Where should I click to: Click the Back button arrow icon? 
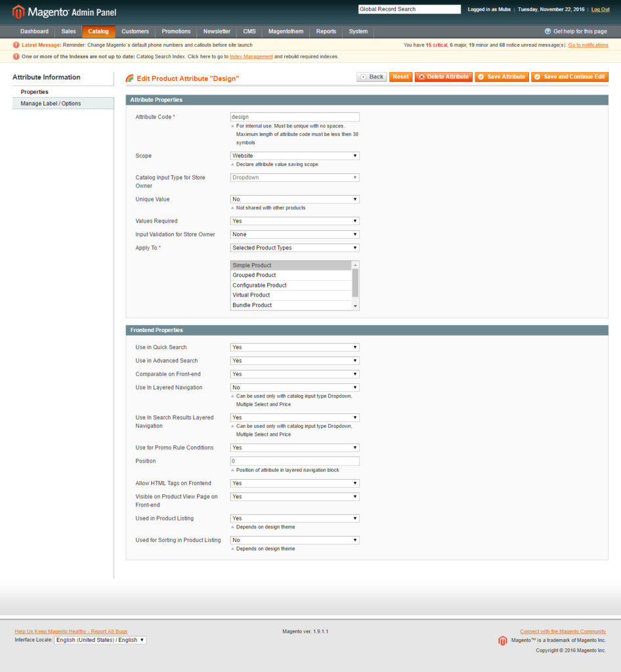click(362, 77)
